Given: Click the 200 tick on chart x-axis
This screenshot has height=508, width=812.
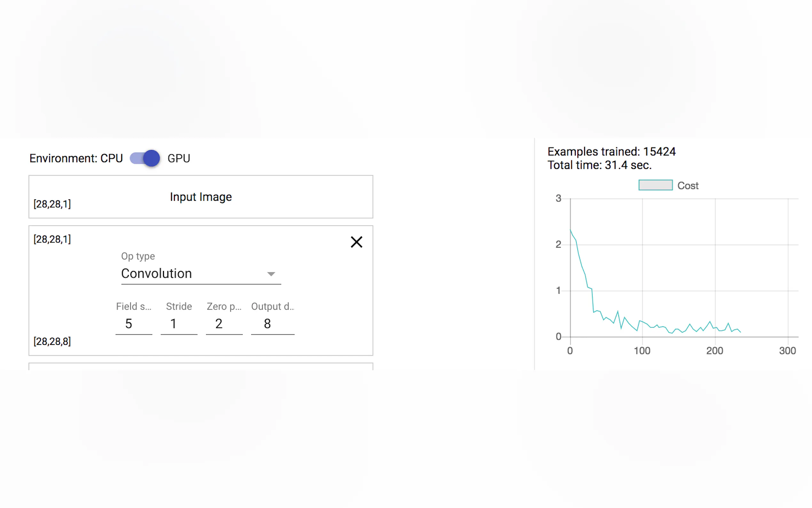Looking at the screenshot, I should tap(714, 351).
